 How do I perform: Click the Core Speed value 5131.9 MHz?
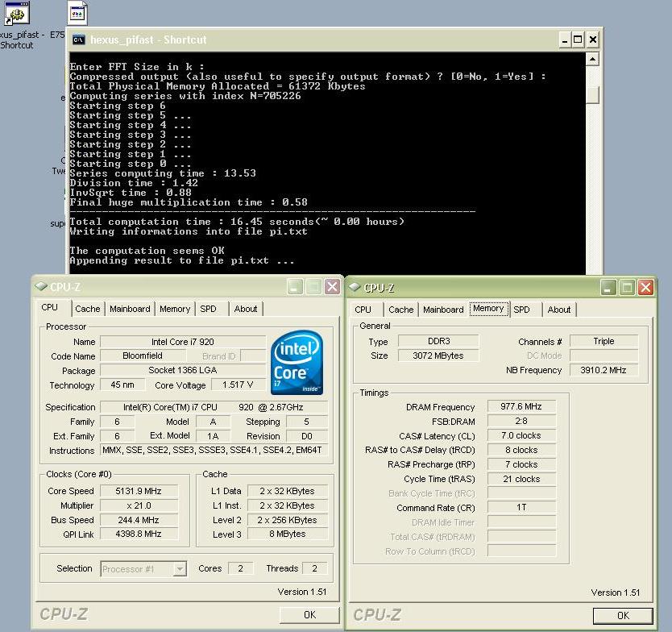[139, 491]
